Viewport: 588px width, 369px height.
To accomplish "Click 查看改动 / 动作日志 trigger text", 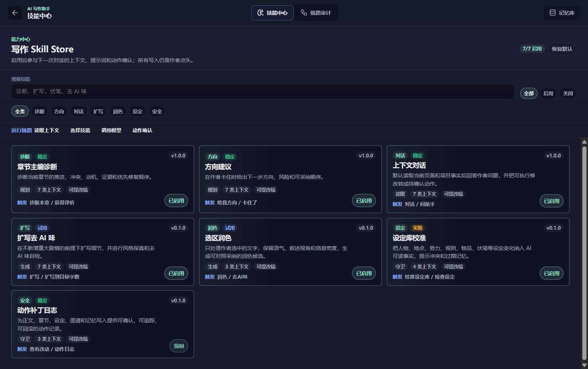I will pos(52,349).
